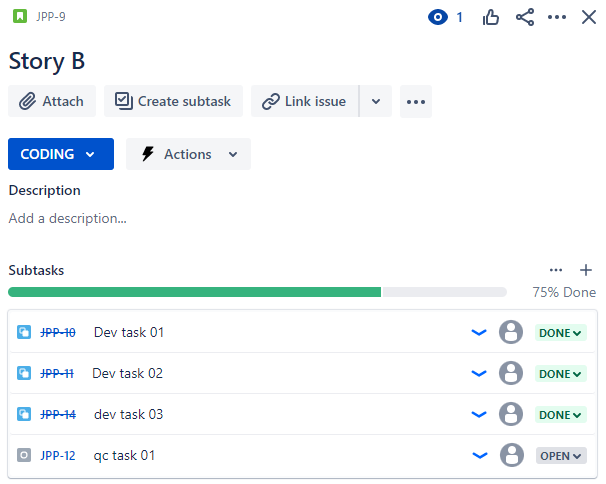Open priority chevron for Dev task 01
This screenshot has width=606, height=484.
(479, 332)
